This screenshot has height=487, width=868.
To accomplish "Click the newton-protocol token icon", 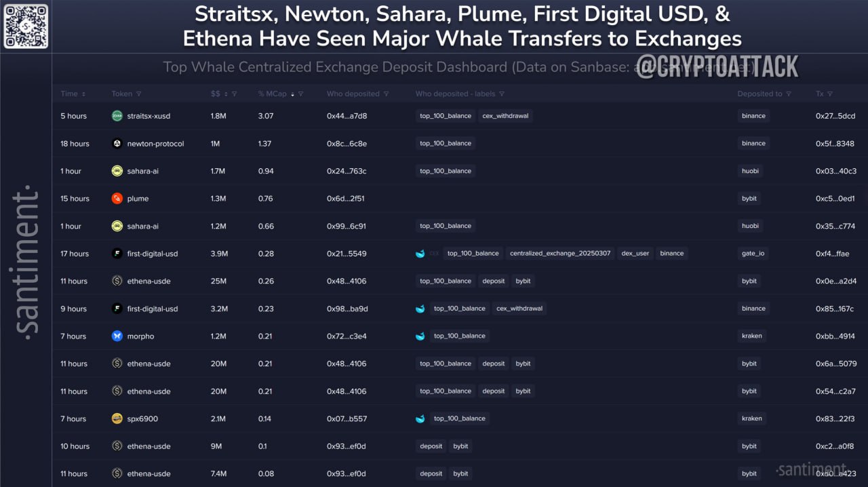I will point(117,143).
